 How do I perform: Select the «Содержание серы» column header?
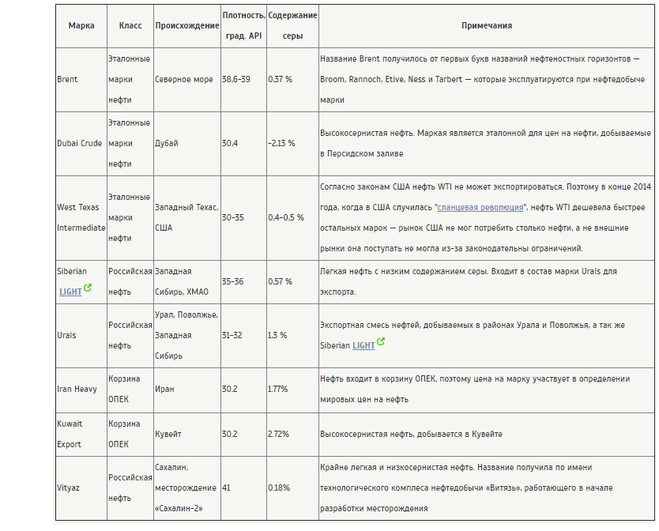292,24
